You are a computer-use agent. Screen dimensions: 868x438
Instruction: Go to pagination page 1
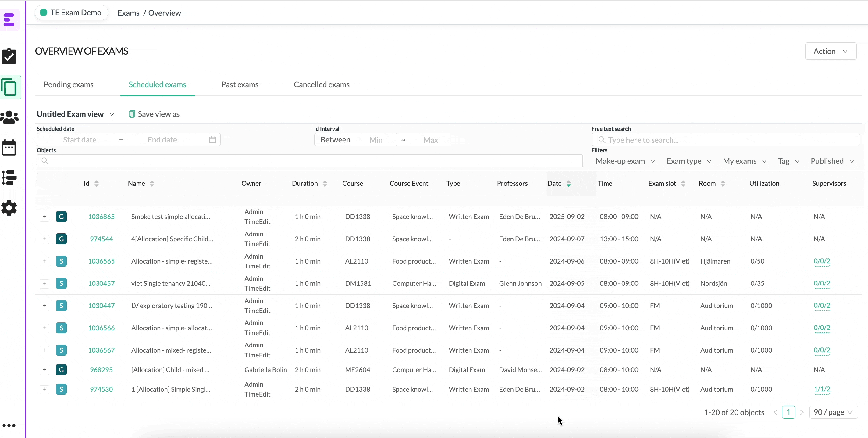click(788, 412)
